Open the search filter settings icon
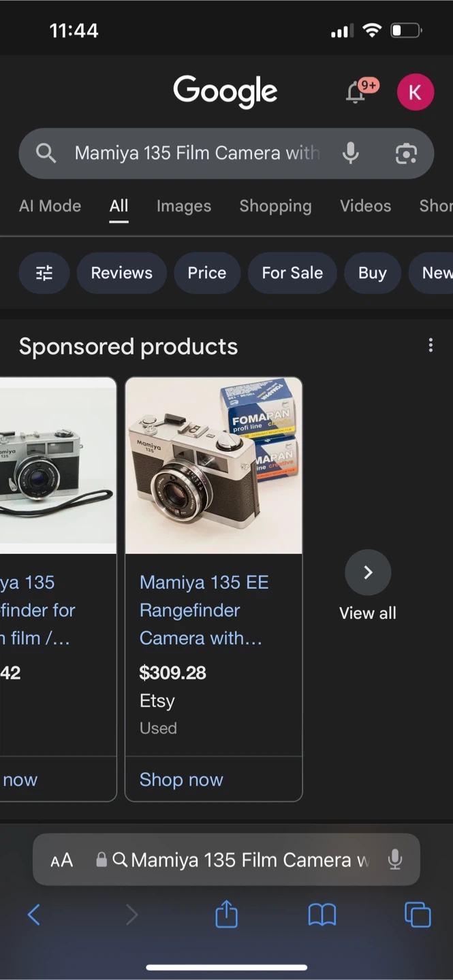The image size is (453, 980). click(44, 273)
